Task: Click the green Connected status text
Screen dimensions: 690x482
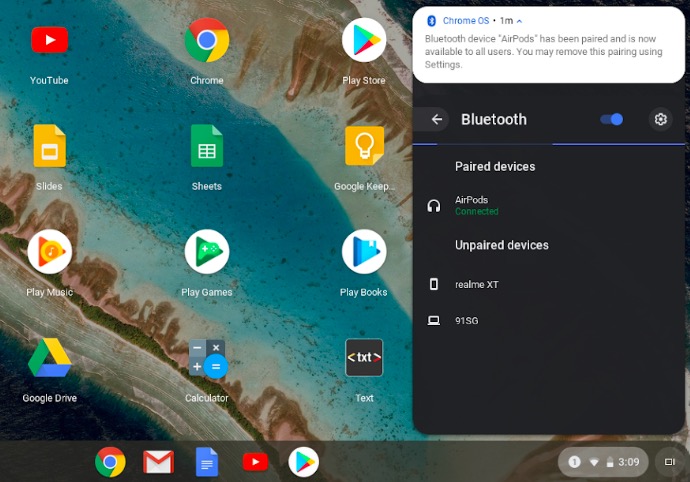Action: point(477,212)
